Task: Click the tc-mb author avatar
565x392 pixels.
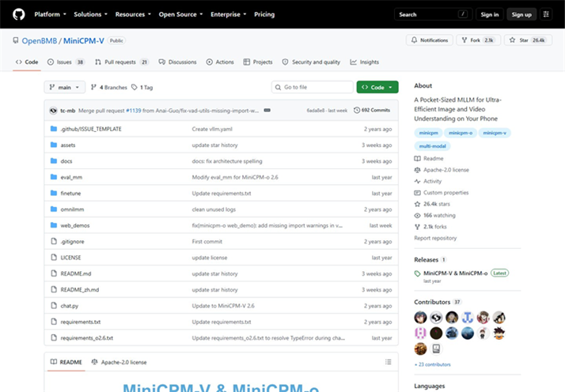Action: point(53,111)
